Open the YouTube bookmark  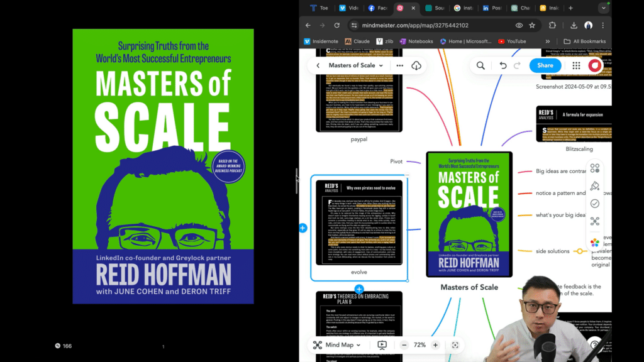point(512,41)
